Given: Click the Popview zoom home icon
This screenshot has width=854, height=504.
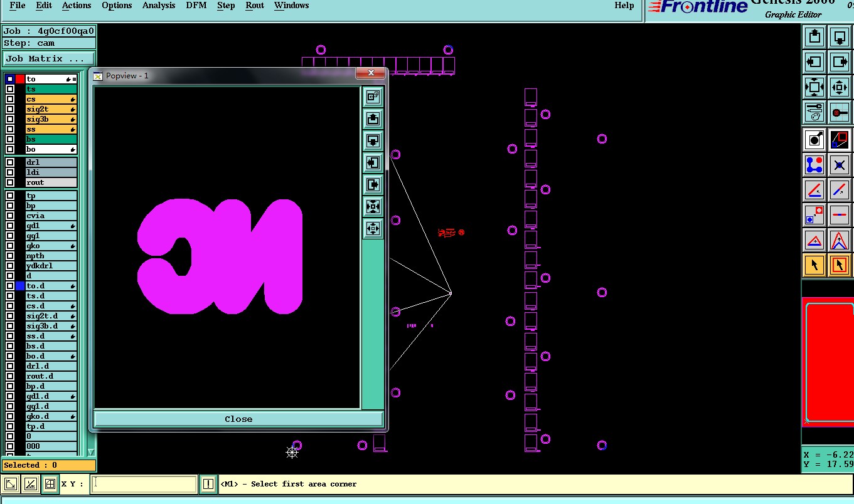Looking at the screenshot, I should [x=373, y=207].
